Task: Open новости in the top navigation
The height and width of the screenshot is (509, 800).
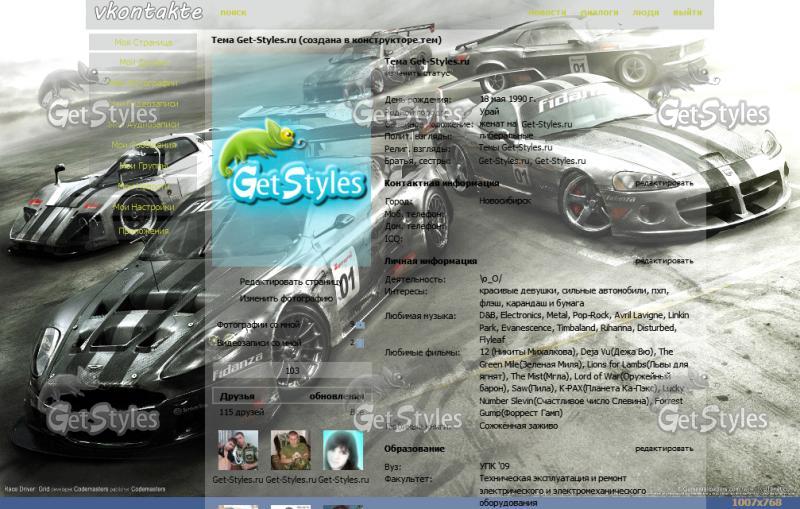Action: click(547, 13)
